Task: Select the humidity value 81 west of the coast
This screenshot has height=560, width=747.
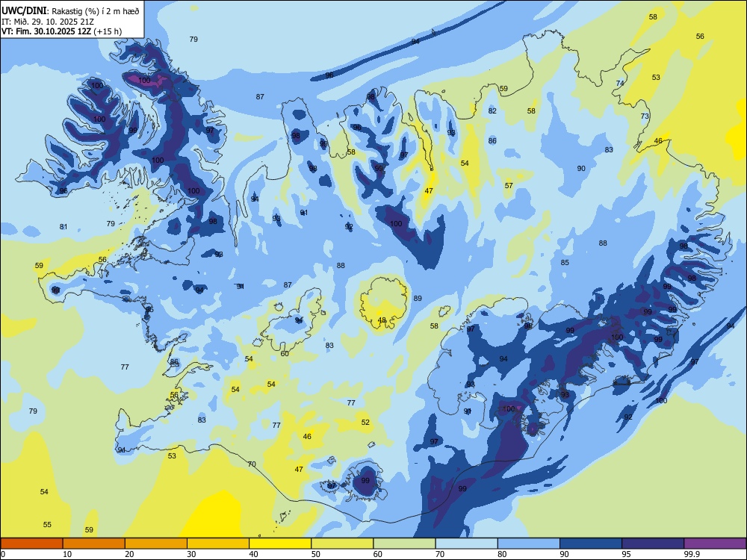Action: 63,227
